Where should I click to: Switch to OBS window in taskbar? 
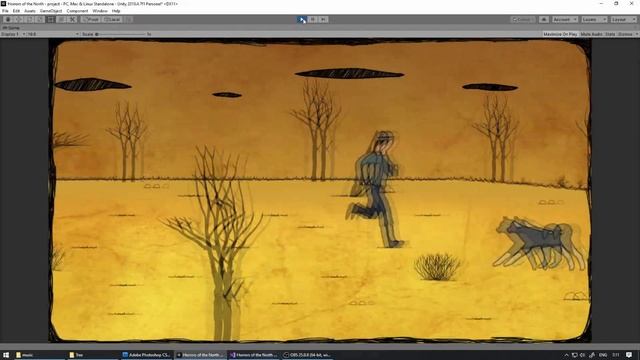[307, 355]
